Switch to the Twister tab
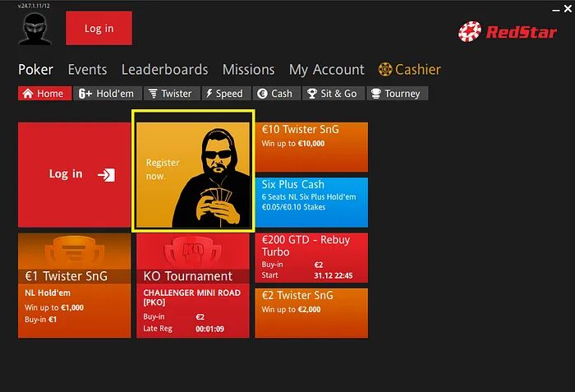The image size is (575, 392). [172, 94]
